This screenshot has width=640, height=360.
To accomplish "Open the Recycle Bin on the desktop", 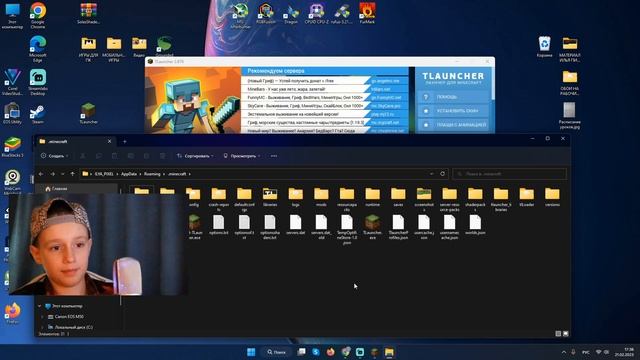I will pos(544,47).
